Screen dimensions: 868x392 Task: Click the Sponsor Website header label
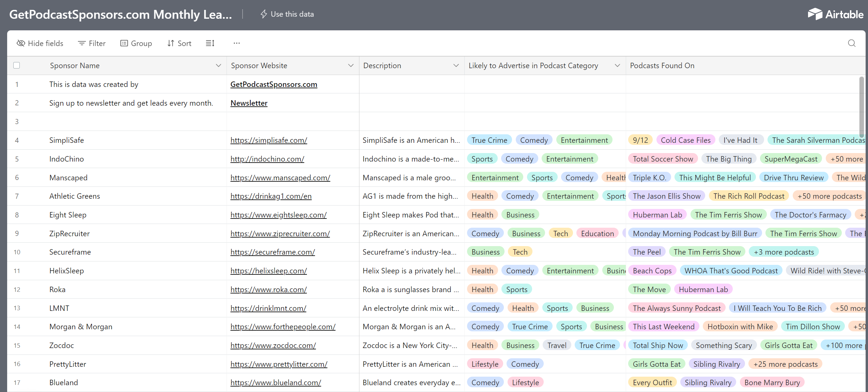[259, 65]
